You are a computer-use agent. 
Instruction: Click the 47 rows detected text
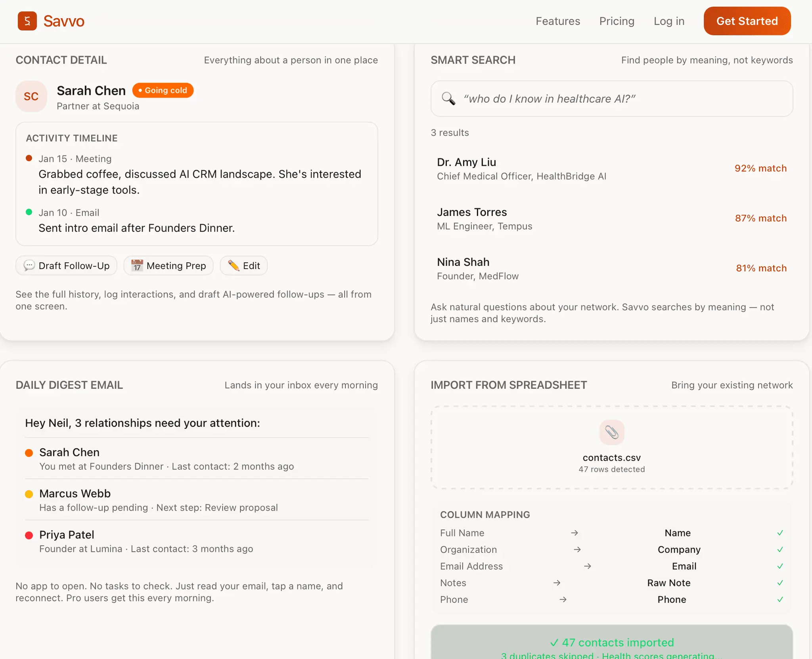(x=612, y=469)
